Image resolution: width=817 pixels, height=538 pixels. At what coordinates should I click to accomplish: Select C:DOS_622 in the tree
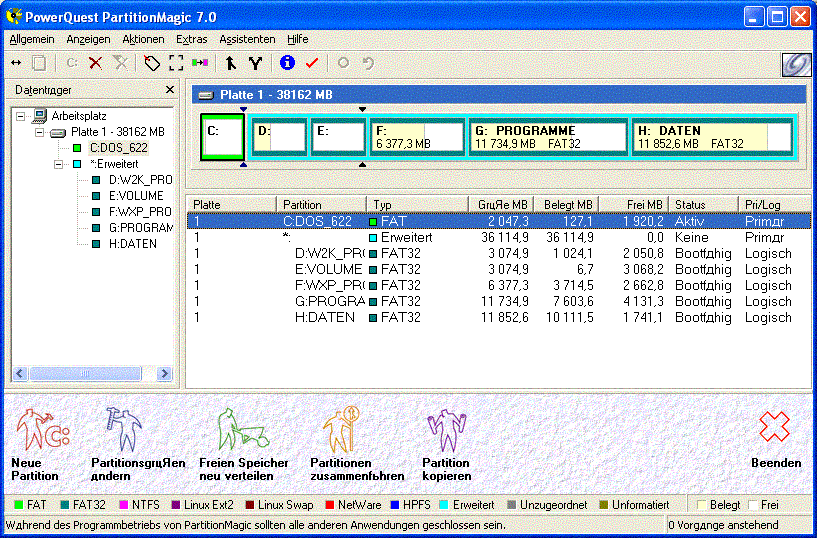click(x=119, y=148)
